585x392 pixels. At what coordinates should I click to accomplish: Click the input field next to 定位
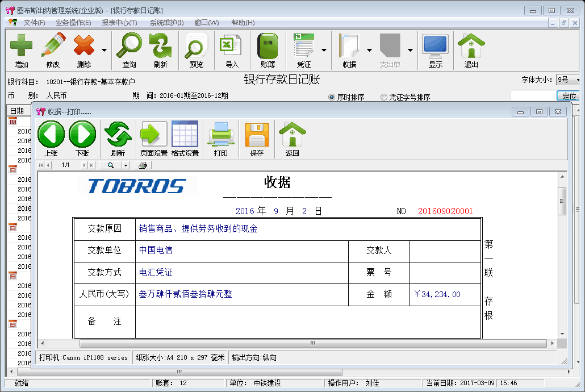pyautogui.click(x=533, y=95)
